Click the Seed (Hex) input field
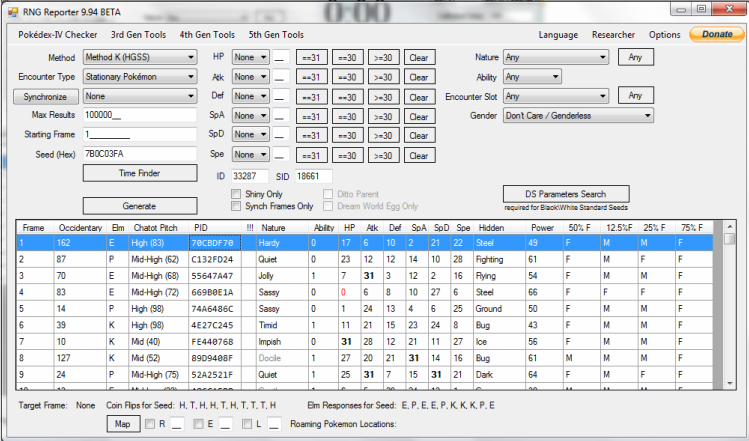The height and width of the screenshot is (441, 749). point(139,154)
